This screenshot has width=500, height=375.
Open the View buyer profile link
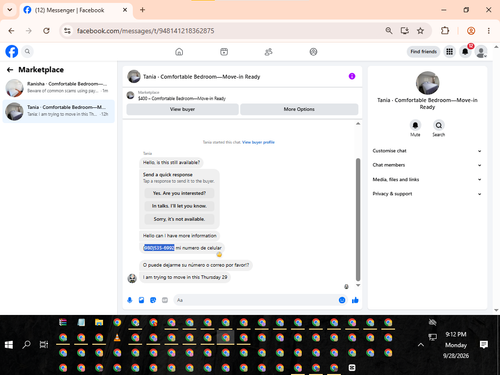pyautogui.click(x=258, y=142)
